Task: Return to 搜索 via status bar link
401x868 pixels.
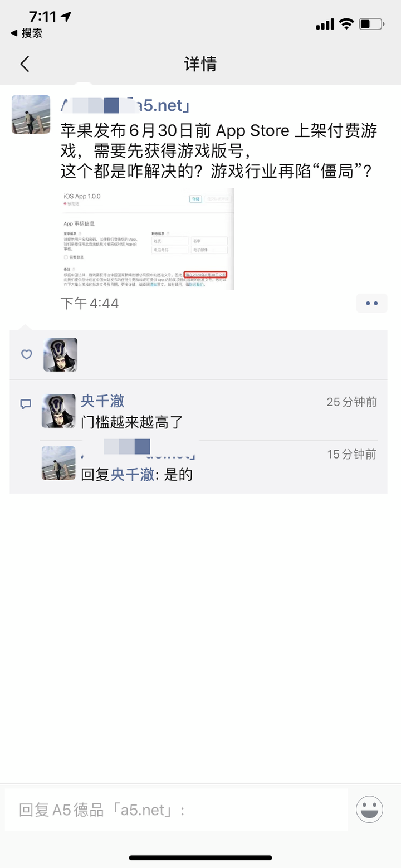Action: pos(26,33)
